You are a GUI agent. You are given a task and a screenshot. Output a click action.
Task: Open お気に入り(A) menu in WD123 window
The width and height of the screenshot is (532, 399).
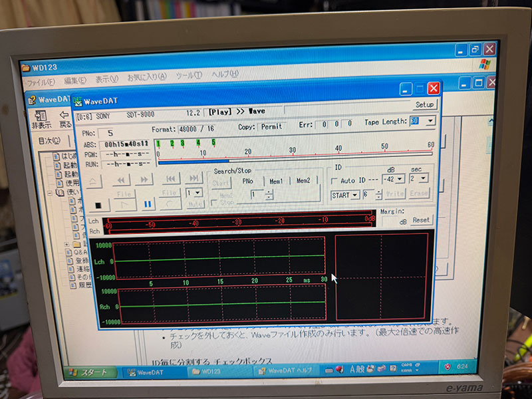pos(147,77)
